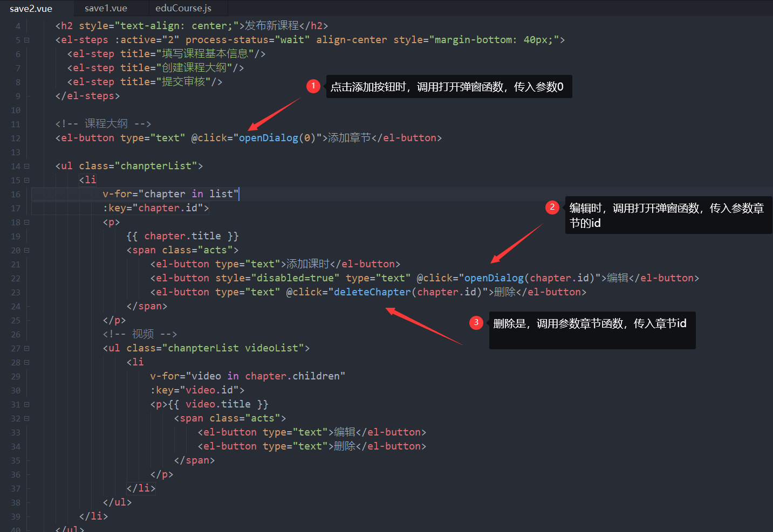Click line number 22 in the gutter

click(x=16, y=279)
